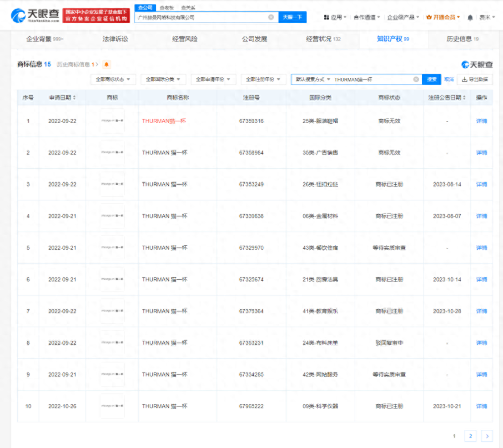Click the blue 搜索 button

click(432, 79)
